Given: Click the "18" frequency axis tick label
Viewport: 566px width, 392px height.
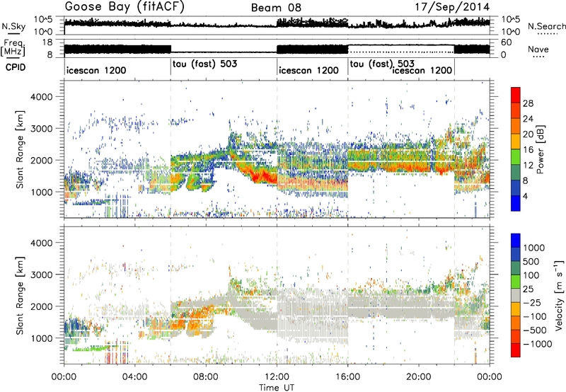Looking at the screenshot, I should [x=47, y=42].
